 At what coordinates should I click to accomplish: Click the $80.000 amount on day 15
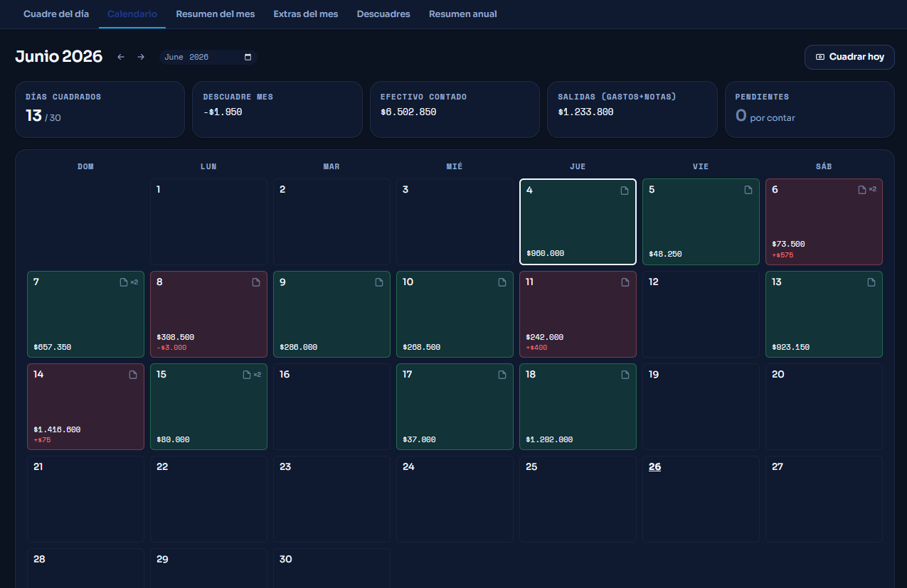(173, 440)
